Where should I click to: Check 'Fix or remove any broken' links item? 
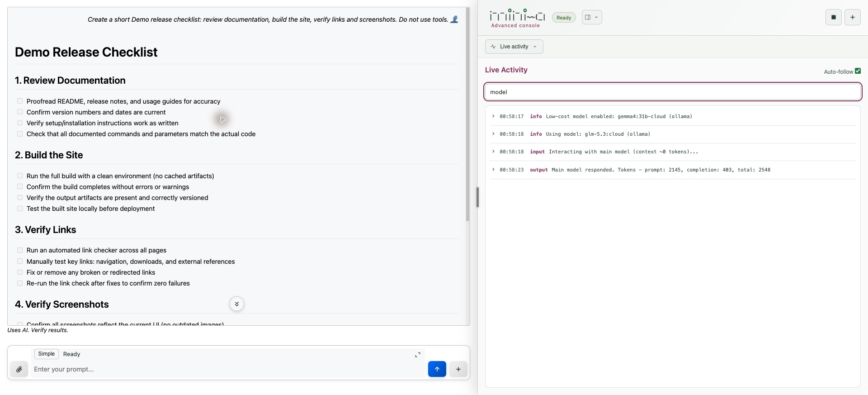click(x=20, y=272)
